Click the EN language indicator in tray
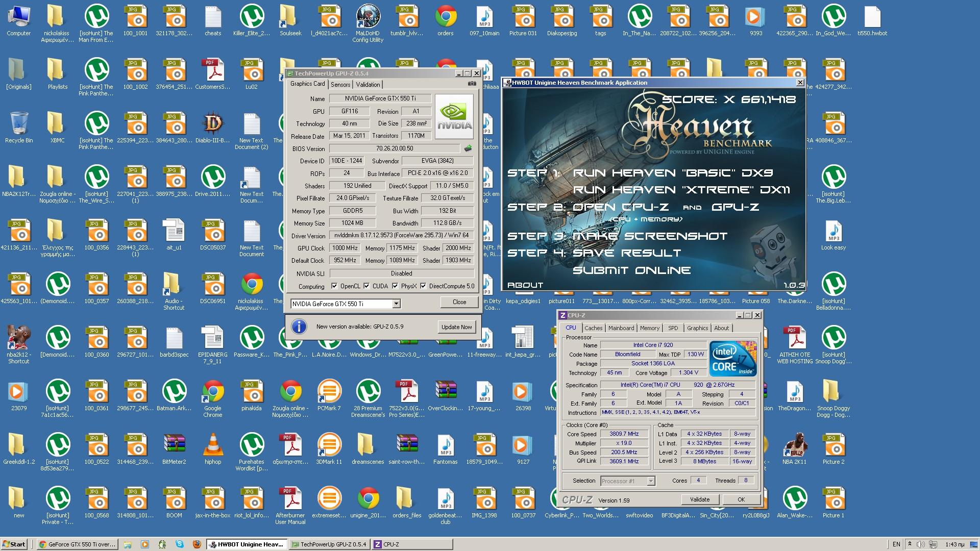The width and height of the screenshot is (980, 551). 896,544
